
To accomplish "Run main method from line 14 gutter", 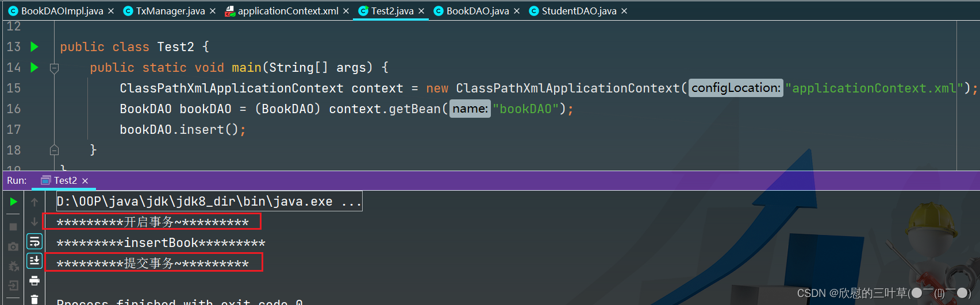I will (34, 67).
